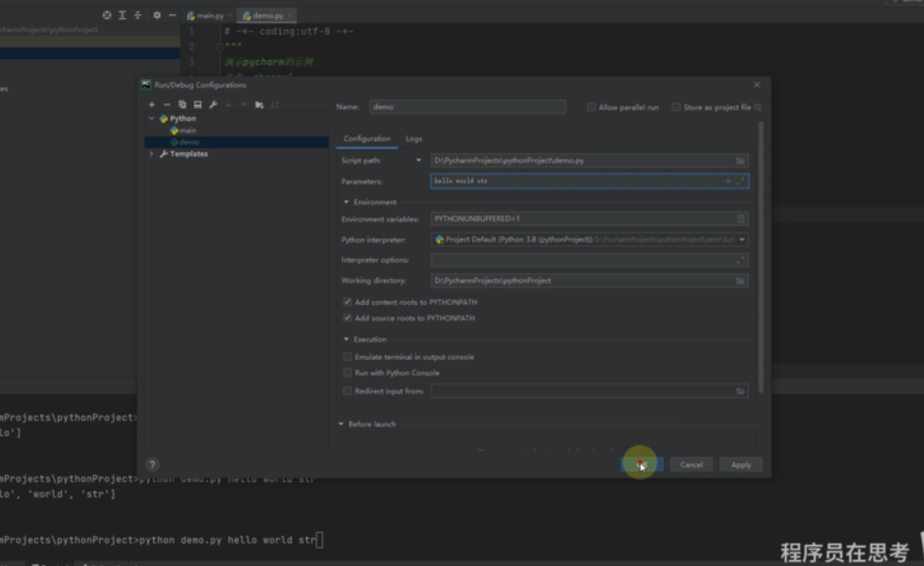This screenshot has height=566, width=924.
Task: Collapse the Execution section
Action: click(346, 339)
